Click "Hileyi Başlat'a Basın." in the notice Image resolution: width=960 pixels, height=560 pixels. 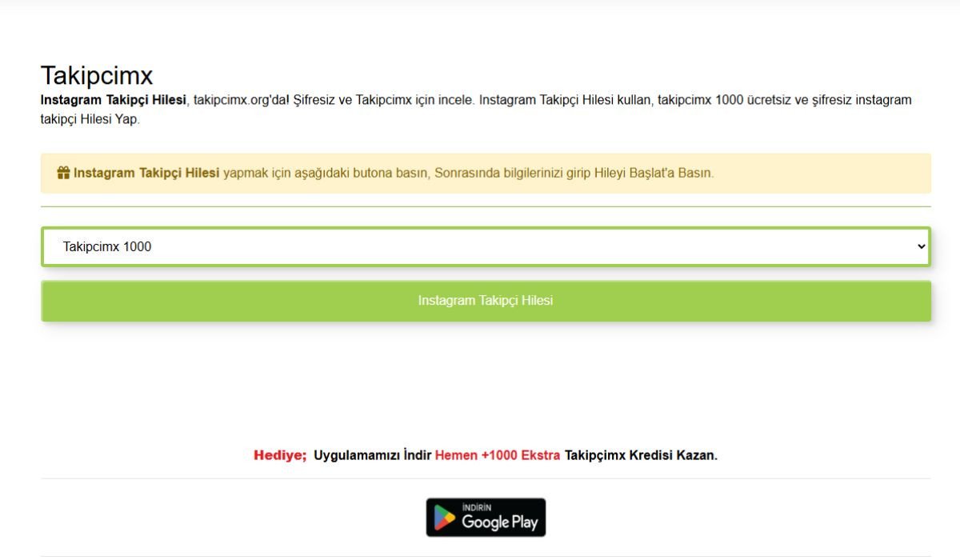[x=654, y=173]
